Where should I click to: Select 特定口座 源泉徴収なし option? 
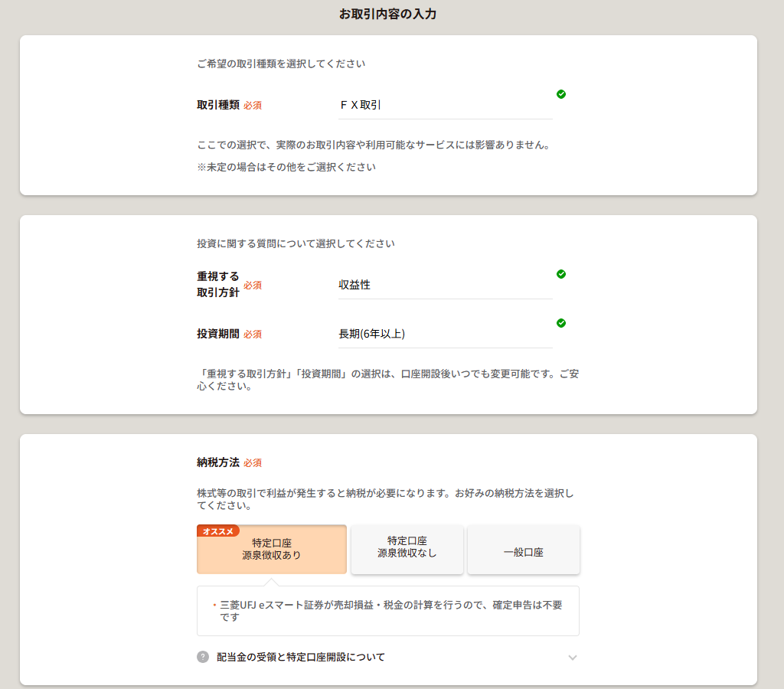pyautogui.click(x=407, y=549)
